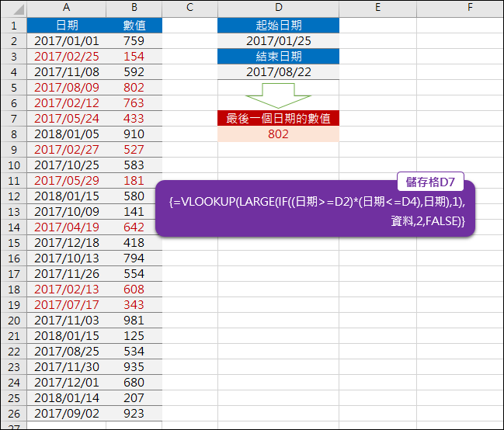Select row 1 header
504x430 pixels.
click(14, 26)
